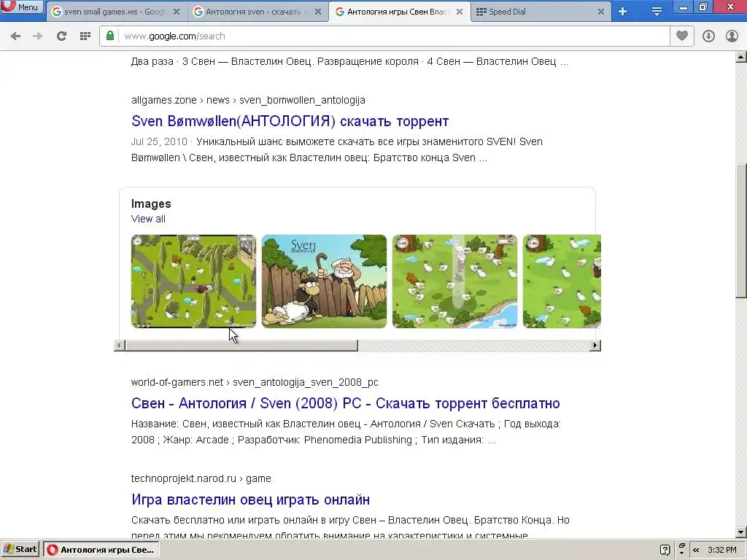Go back to previous page

[x=15, y=36]
